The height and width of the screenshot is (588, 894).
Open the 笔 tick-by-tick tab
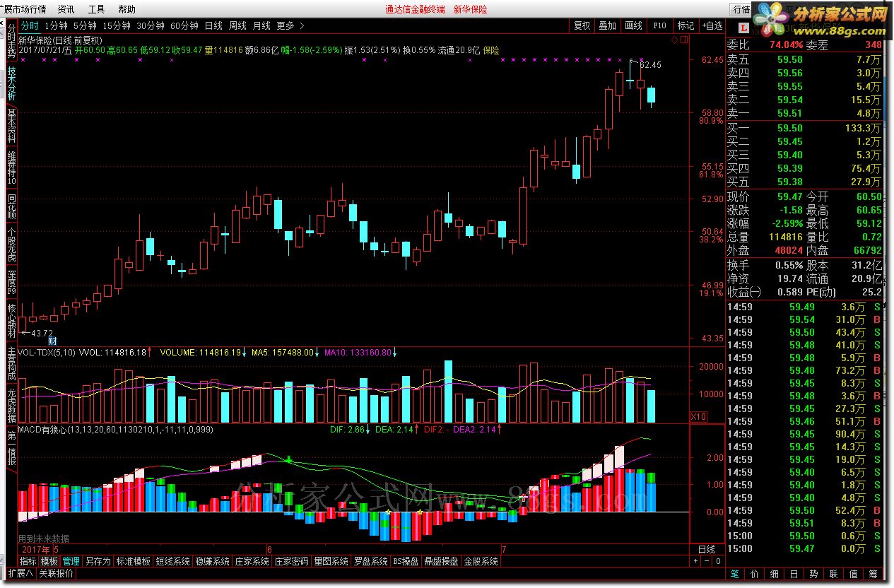pos(736,574)
